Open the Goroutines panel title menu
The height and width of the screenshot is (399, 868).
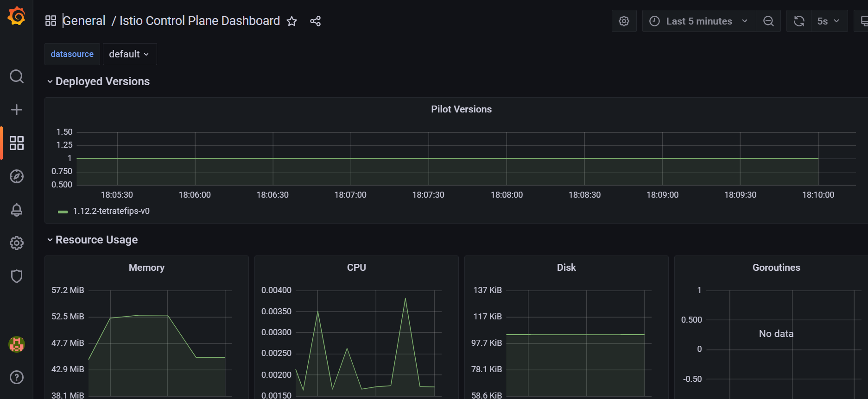776,268
